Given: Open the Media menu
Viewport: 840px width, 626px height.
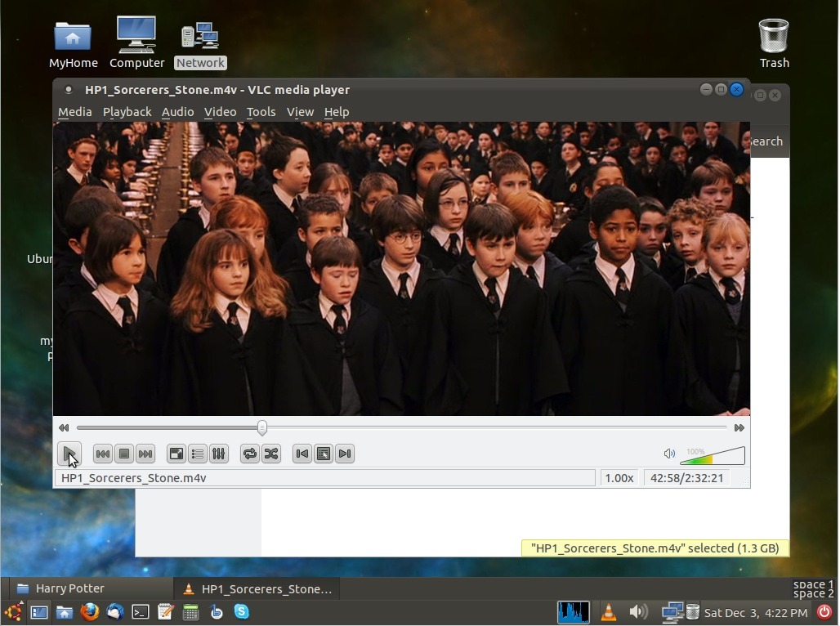Looking at the screenshot, I should (x=75, y=112).
